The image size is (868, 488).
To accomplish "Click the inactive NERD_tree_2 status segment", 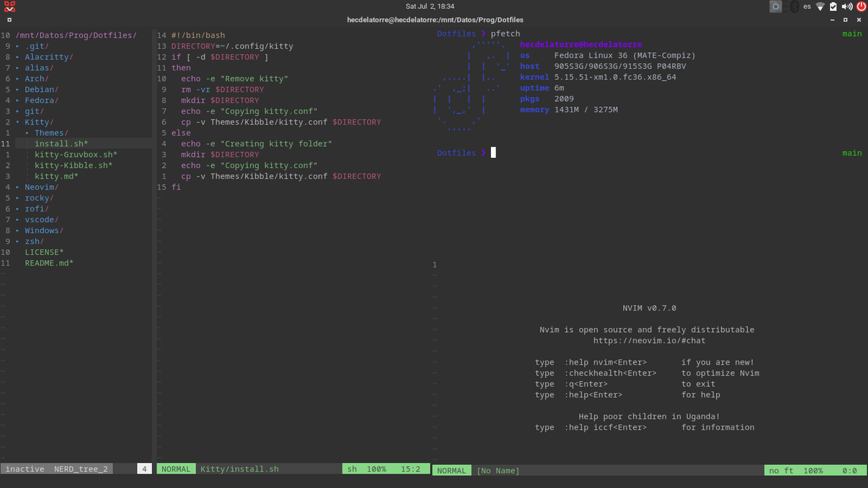I will coord(56,468).
